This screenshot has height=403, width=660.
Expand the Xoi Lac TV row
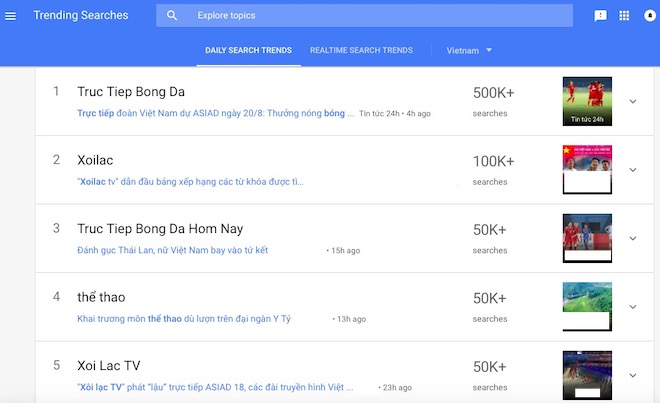pyautogui.click(x=632, y=375)
